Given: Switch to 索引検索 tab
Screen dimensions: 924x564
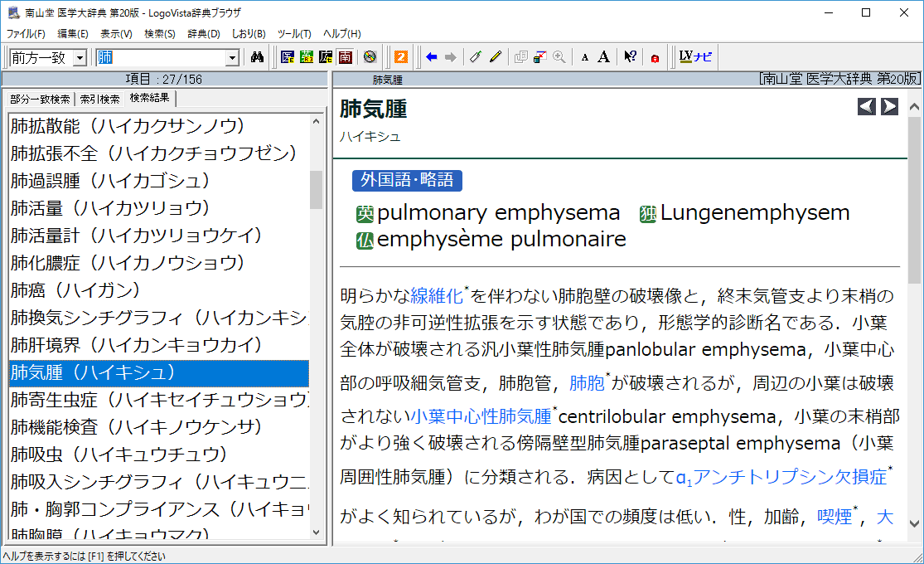Looking at the screenshot, I should 99,99.
